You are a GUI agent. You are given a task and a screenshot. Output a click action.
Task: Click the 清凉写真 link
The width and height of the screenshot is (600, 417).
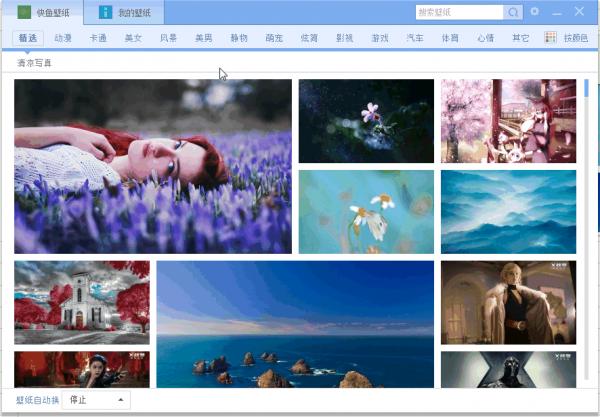click(34, 63)
